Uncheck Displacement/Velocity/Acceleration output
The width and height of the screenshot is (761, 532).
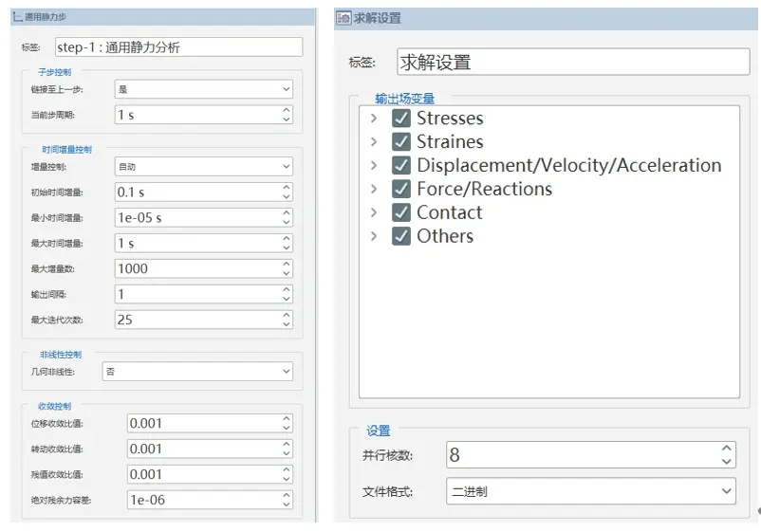tap(400, 165)
